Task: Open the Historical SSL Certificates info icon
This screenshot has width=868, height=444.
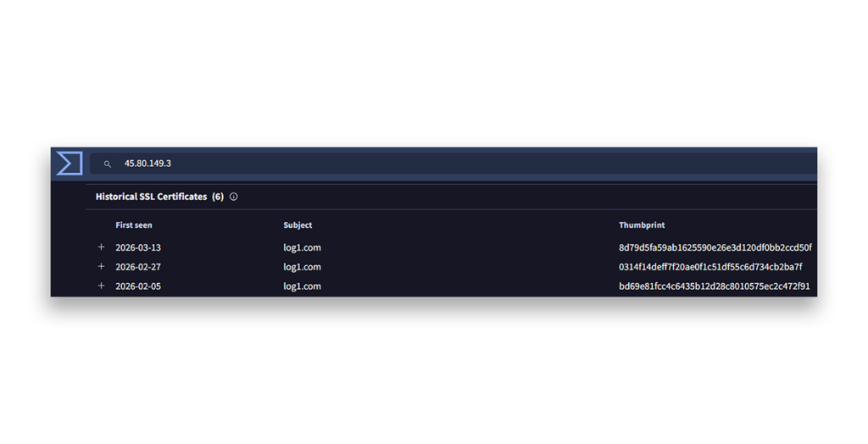Action: tap(234, 197)
